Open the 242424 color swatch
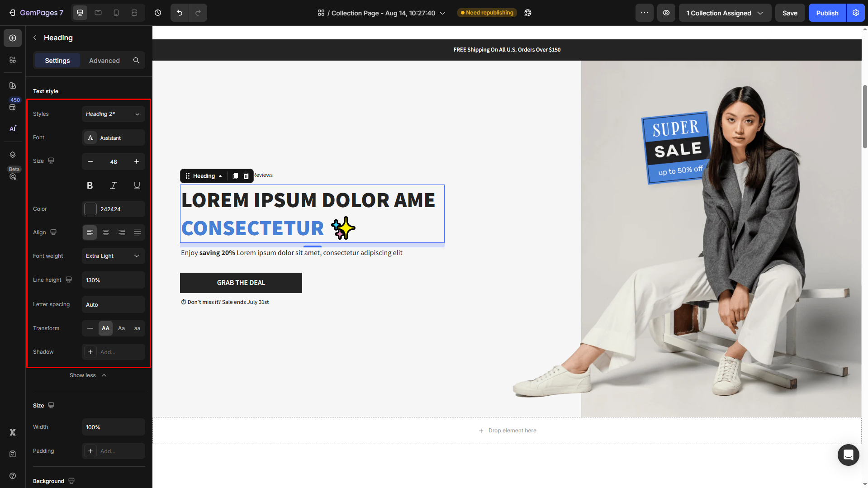Viewport: 868px width, 488px height. [x=90, y=209]
